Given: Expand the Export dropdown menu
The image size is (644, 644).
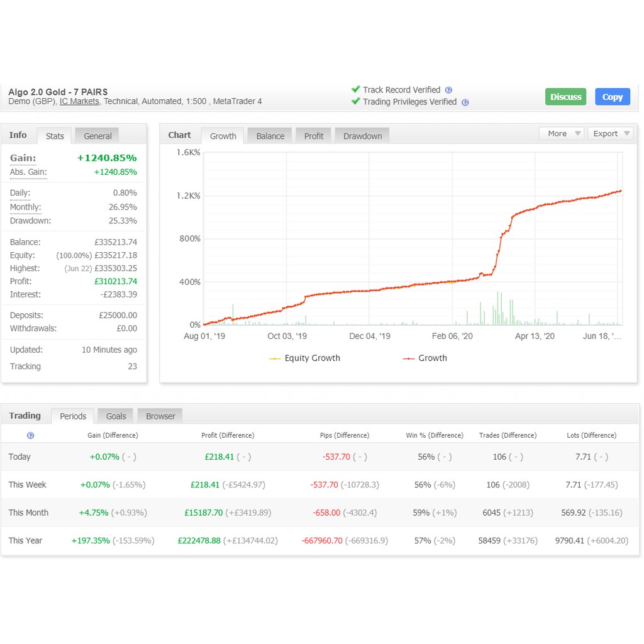Looking at the screenshot, I should pos(609,133).
